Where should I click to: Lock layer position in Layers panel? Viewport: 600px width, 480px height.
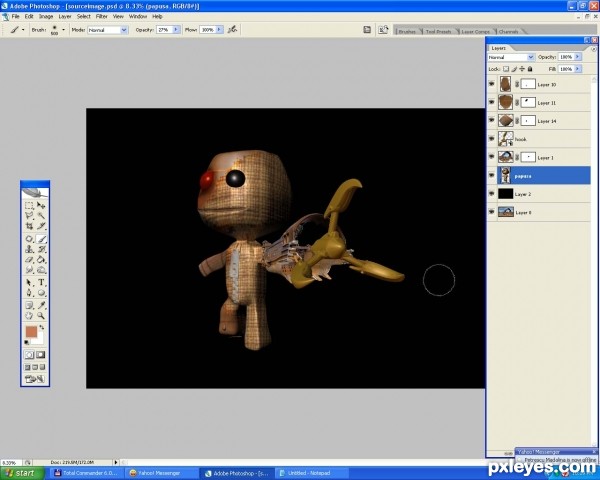pos(522,69)
